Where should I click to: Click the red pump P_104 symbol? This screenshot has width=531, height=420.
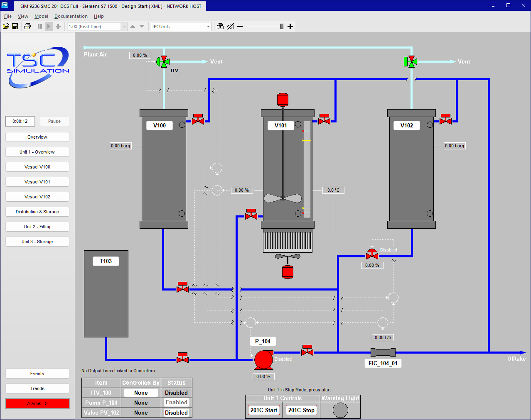(264, 360)
